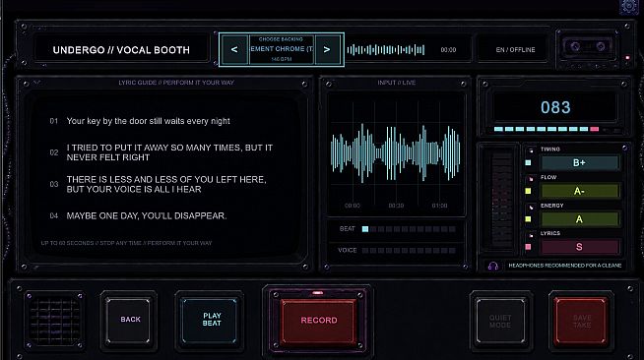Select the next backing track arrow

[x=327, y=49]
